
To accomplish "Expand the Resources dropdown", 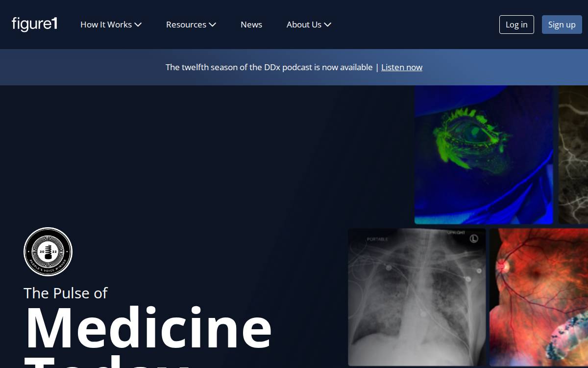I will click(191, 25).
